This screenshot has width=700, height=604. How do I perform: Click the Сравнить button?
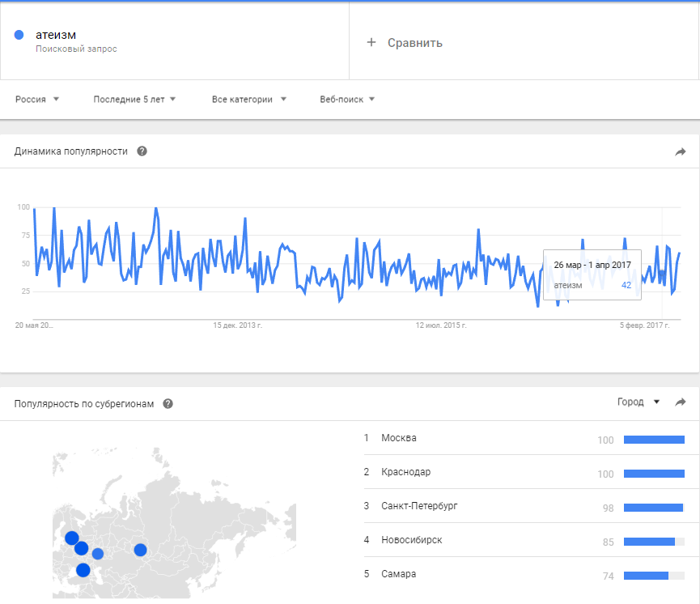tap(414, 43)
